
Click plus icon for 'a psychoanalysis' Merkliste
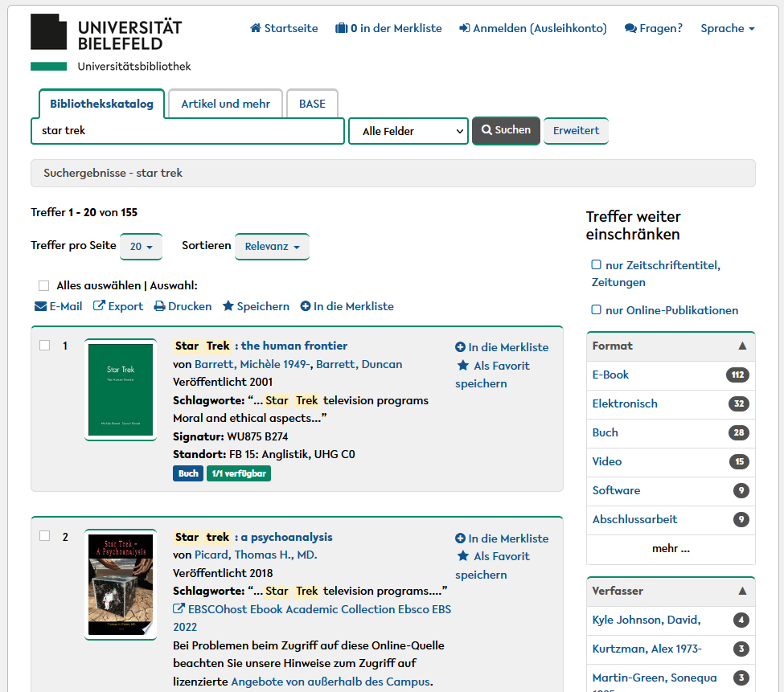(461, 538)
